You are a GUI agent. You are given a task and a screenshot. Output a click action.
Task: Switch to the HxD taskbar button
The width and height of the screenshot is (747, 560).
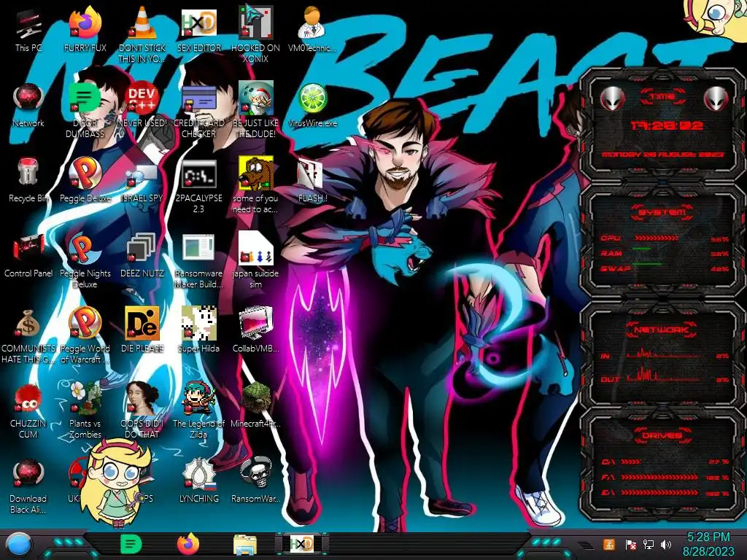tap(301, 544)
